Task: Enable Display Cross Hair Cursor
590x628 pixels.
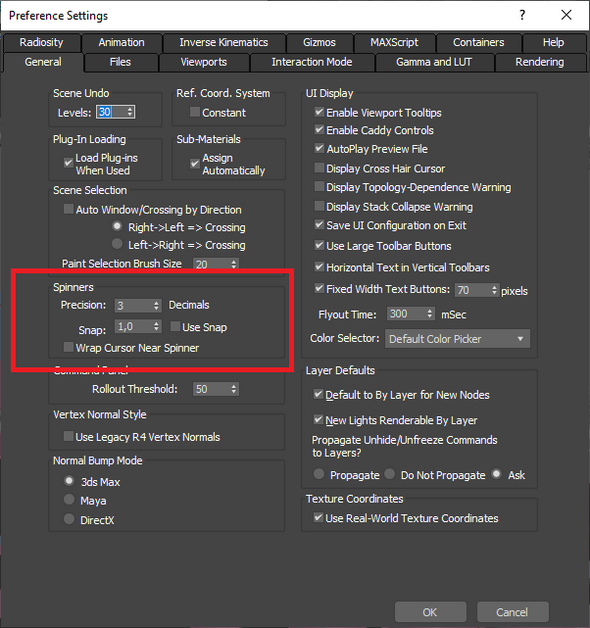Action: click(x=319, y=168)
